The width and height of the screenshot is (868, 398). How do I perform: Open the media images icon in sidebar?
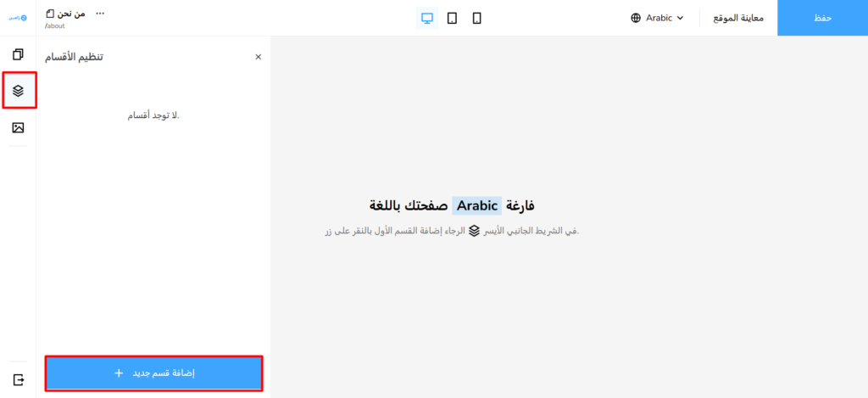[18, 127]
